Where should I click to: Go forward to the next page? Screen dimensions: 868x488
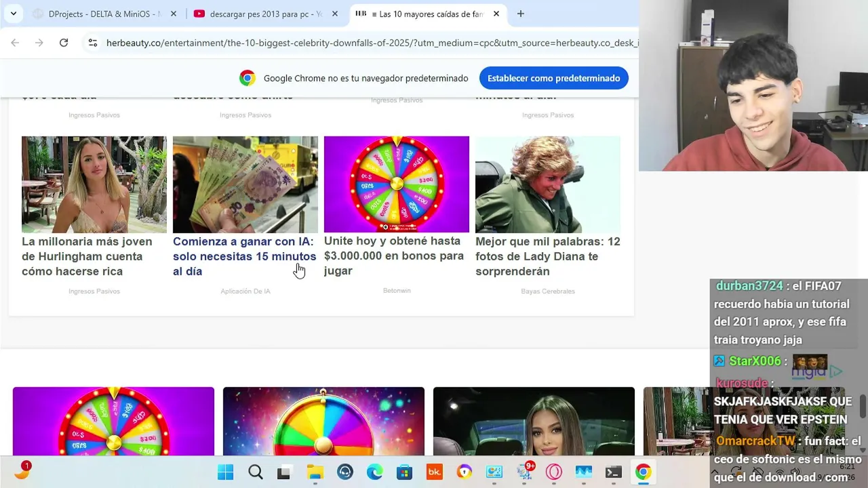coord(39,43)
